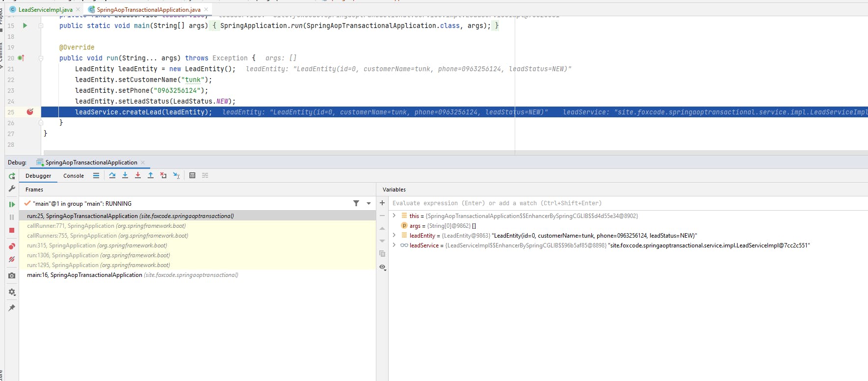Click the setCustomerName("tunk") code line
Screen dimensions: 868x381
point(143,80)
